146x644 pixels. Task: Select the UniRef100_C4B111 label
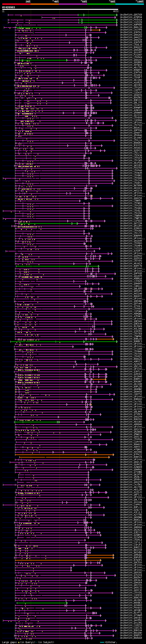[131, 286]
